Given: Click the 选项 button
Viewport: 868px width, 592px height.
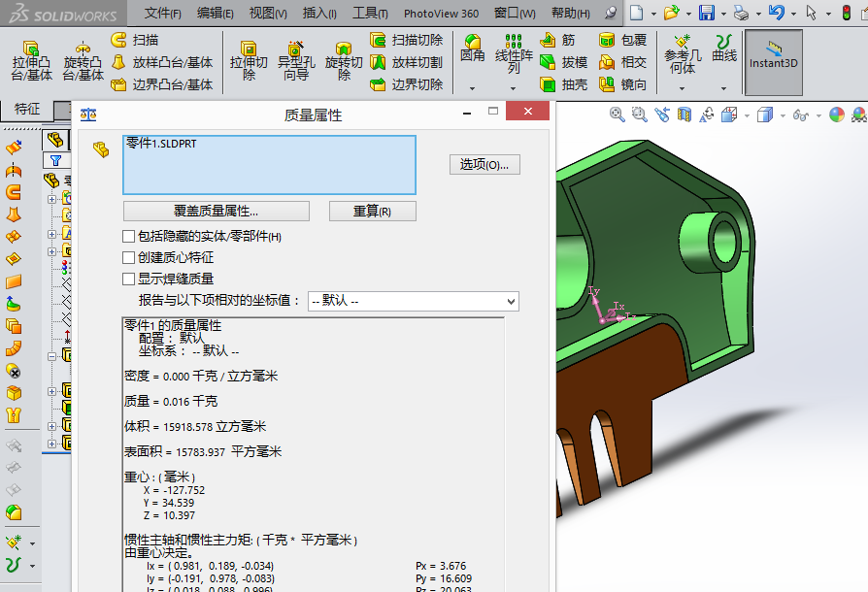Looking at the screenshot, I should tap(484, 164).
